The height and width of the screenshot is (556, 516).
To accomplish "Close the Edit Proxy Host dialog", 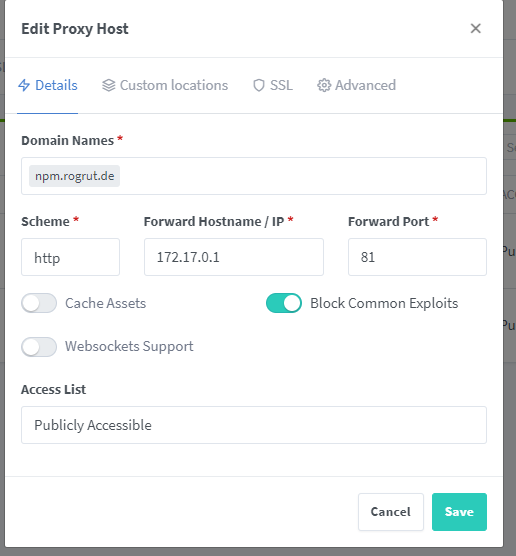I will click(476, 28).
